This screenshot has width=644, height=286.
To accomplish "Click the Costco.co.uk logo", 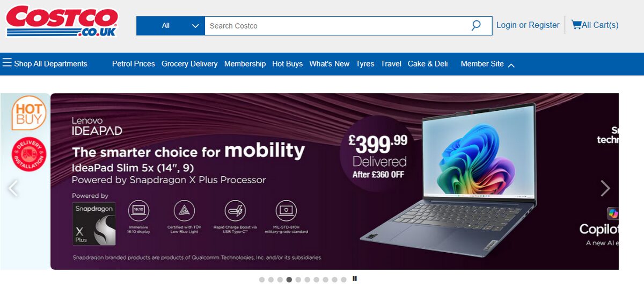I will pos(62,21).
